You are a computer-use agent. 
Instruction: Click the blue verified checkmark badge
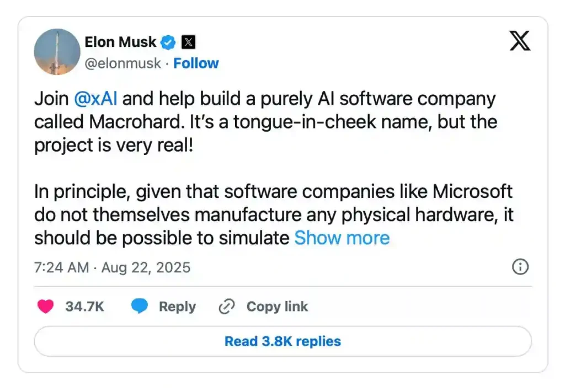168,42
